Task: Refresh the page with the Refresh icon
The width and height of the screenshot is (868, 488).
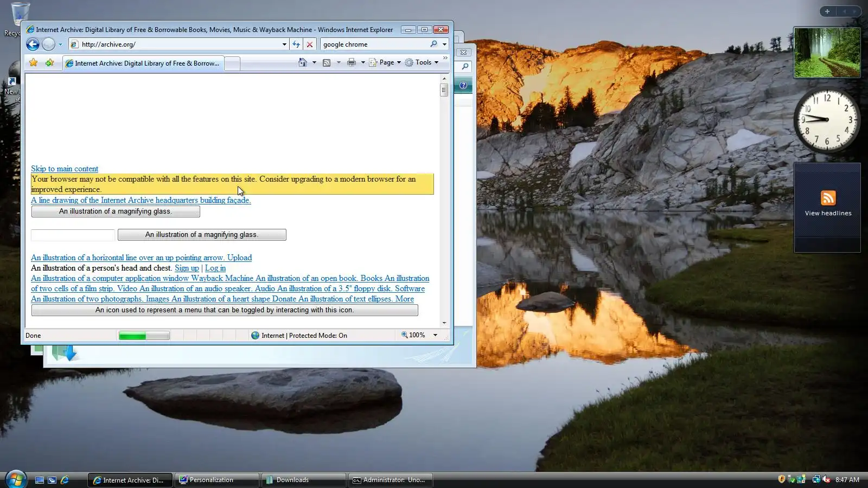Action: (x=296, y=44)
